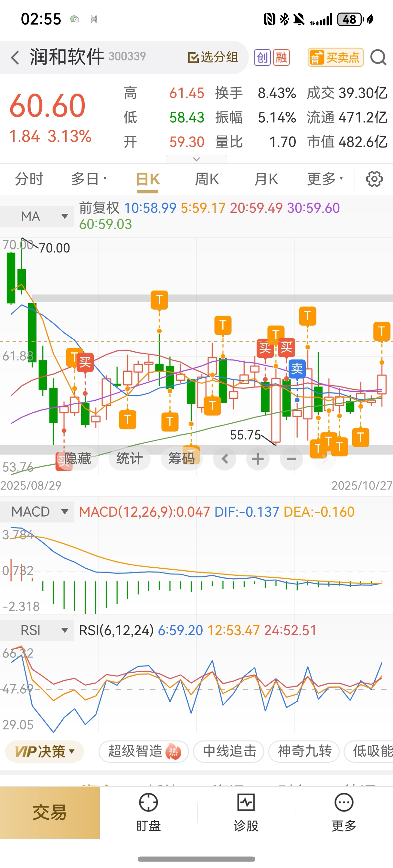Open the 更多 chart period dropdown

[325, 179]
